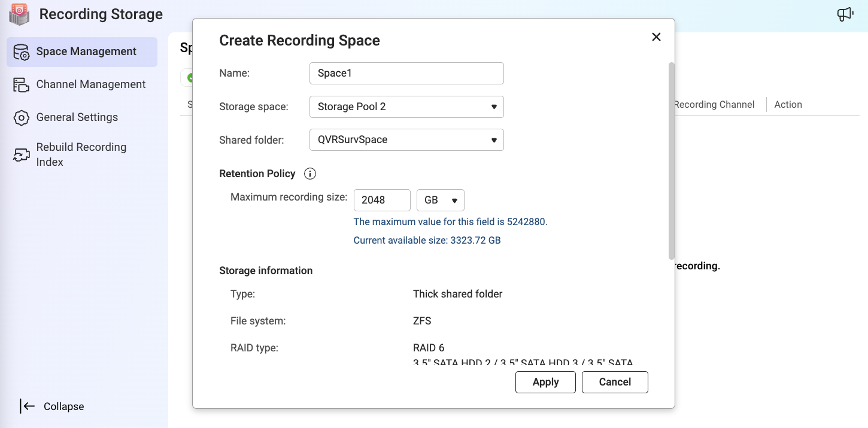868x428 pixels.
Task: Click the dialog's vertical scrollbar
Action: click(x=671, y=160)
